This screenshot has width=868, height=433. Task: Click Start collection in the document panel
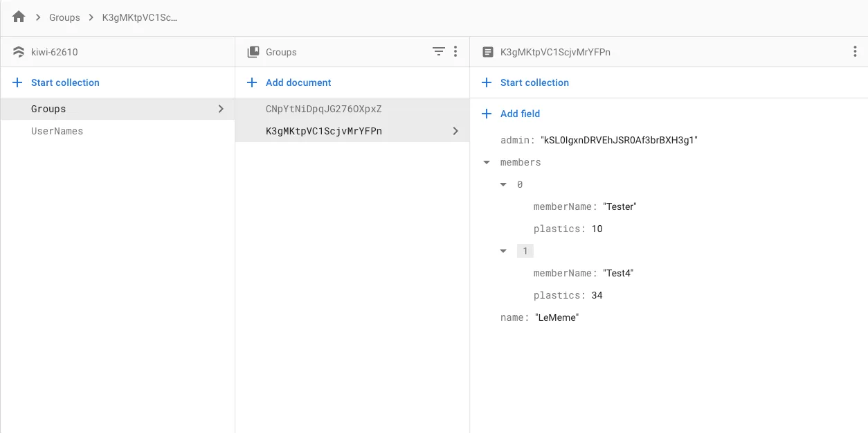pyautogui.click(x=534, y=82)
